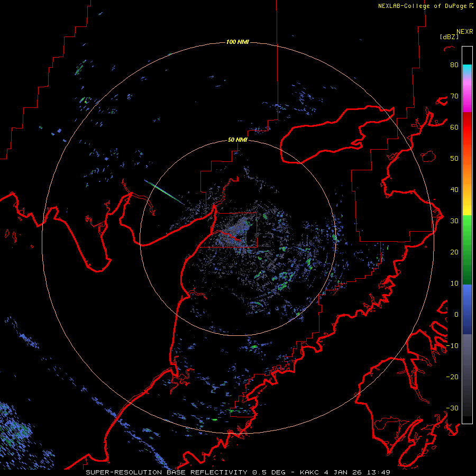The image size is (476, 476).
Task: Click the "60" value on the dBZ scale
Action: pos(454,127)
